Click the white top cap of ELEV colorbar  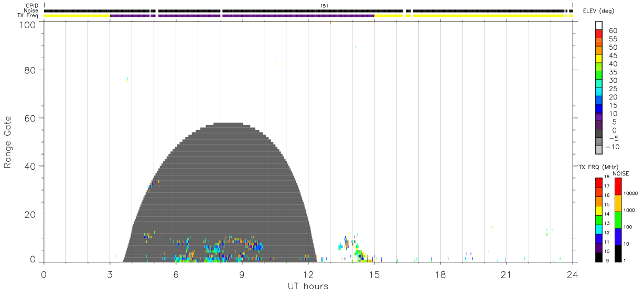click(598, 25)
